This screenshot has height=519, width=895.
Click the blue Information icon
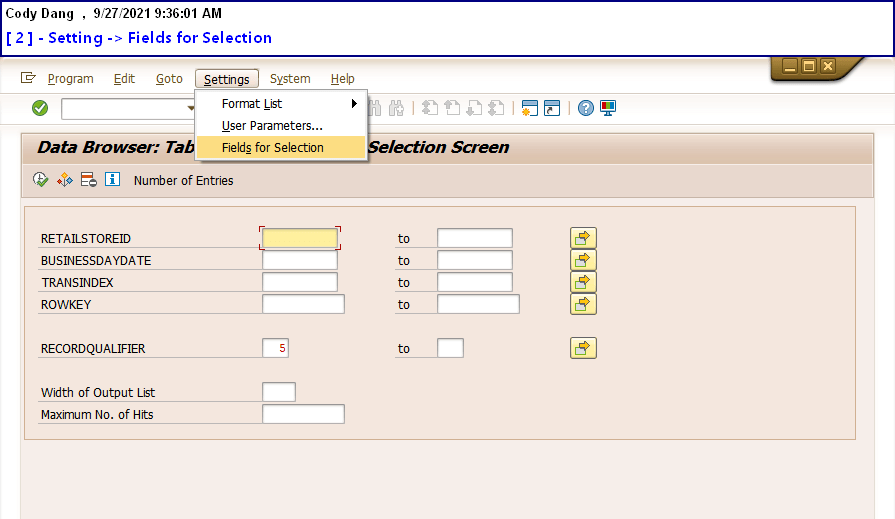pyautogui.click(x=112, y=180)
